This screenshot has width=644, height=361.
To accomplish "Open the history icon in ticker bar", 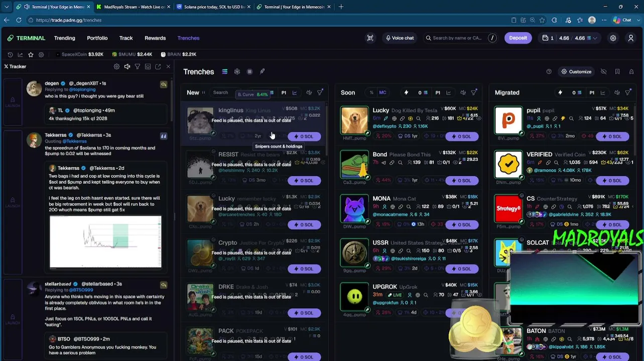I will click(10, 55).
